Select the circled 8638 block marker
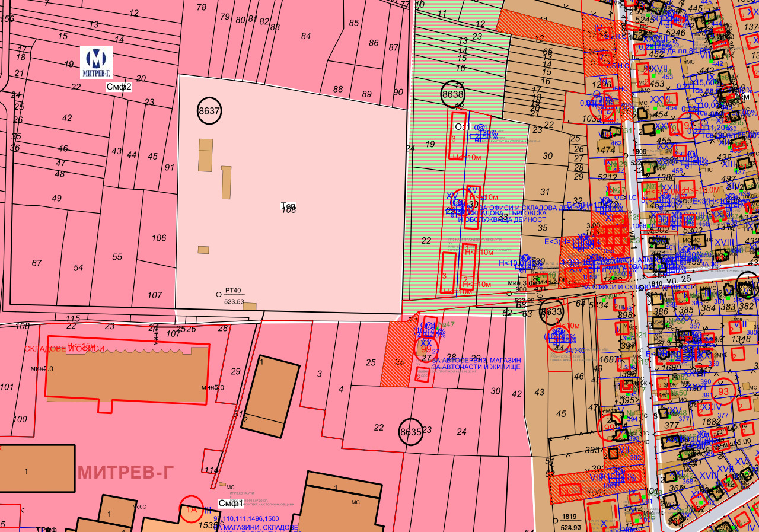 [x=453, y=94]
